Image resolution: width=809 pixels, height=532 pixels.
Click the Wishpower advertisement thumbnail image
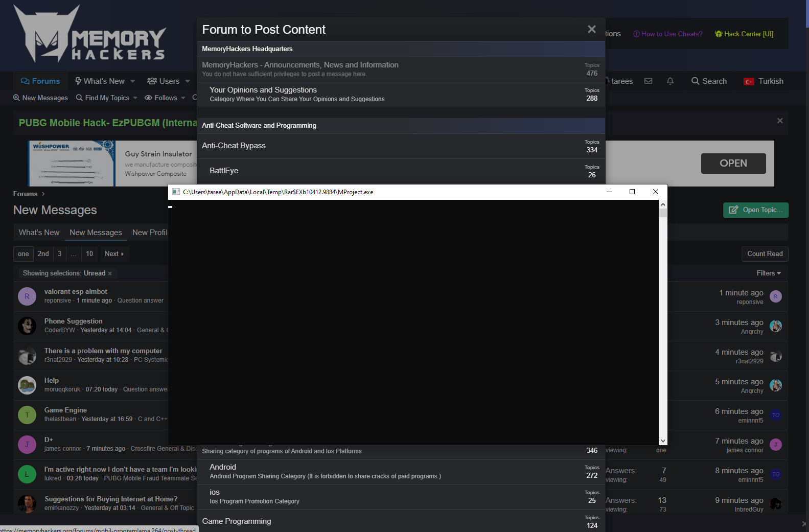click(x=72, y=164)
